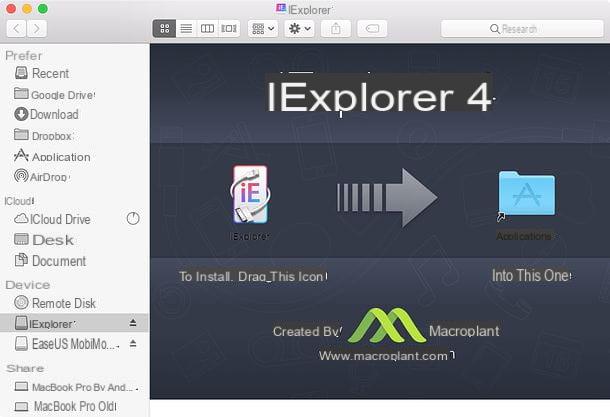Click the Desk sidebar icon
This screenshot has width=610, height=417.
pos(21,239)
